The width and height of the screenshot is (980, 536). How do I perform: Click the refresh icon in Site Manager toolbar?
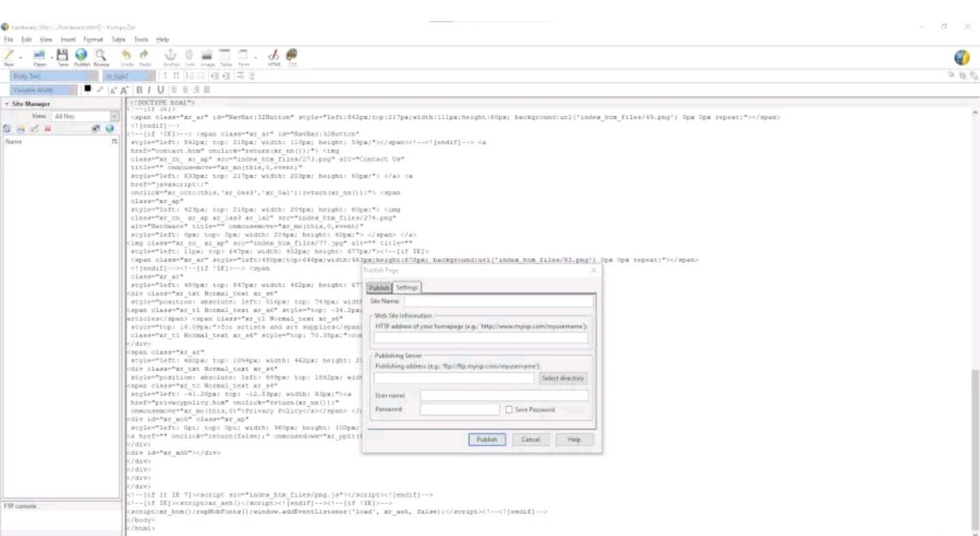pyautogui.click(x=7, y=128)
